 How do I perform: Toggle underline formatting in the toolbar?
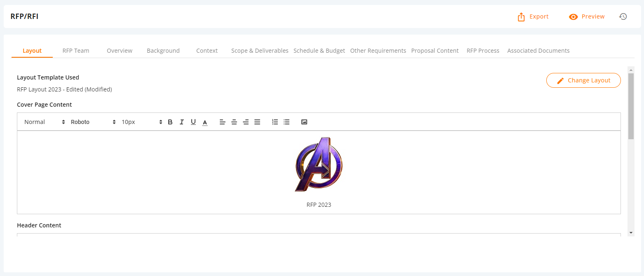coord(193,122)
